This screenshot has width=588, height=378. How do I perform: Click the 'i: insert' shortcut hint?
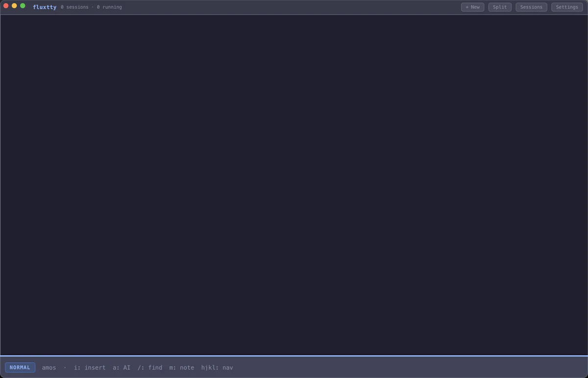point(90,368)
